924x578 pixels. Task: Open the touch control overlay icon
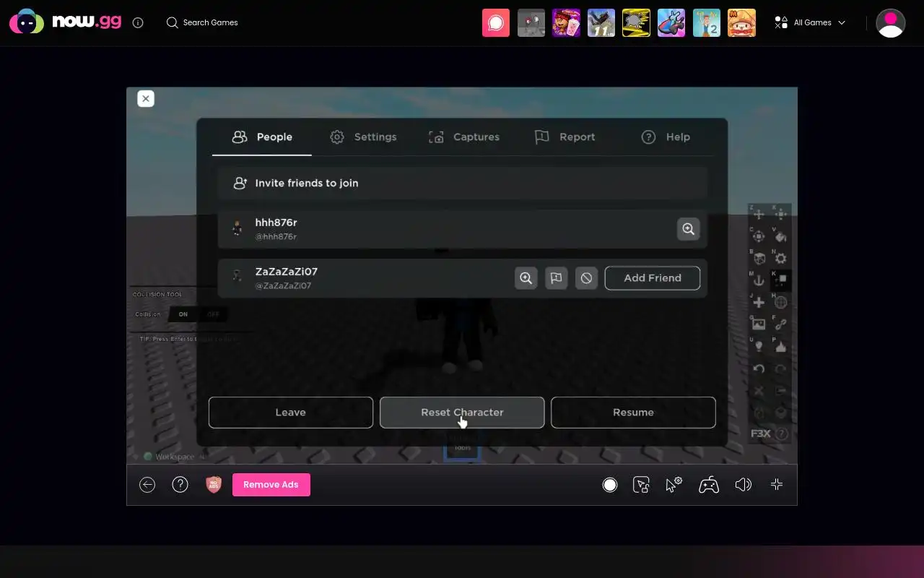click(641, 485)
